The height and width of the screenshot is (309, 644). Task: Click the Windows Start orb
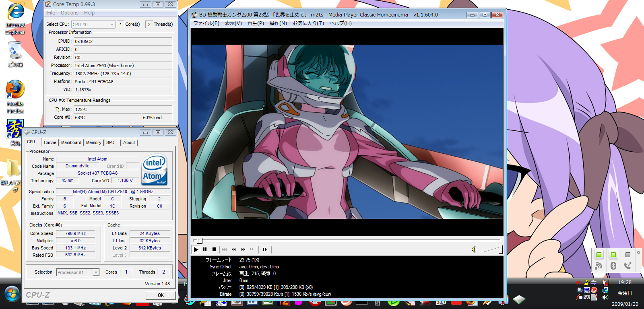(12, 294)
